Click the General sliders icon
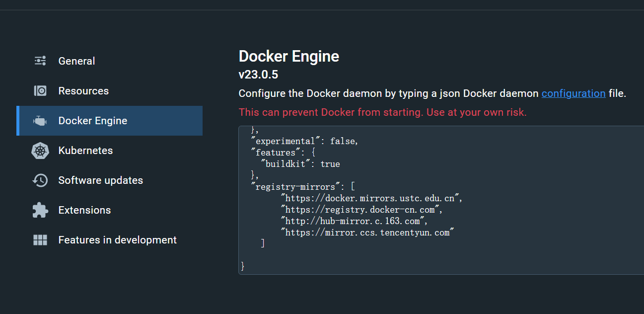Viewport: 644px width, 314px height. point(40,61)
